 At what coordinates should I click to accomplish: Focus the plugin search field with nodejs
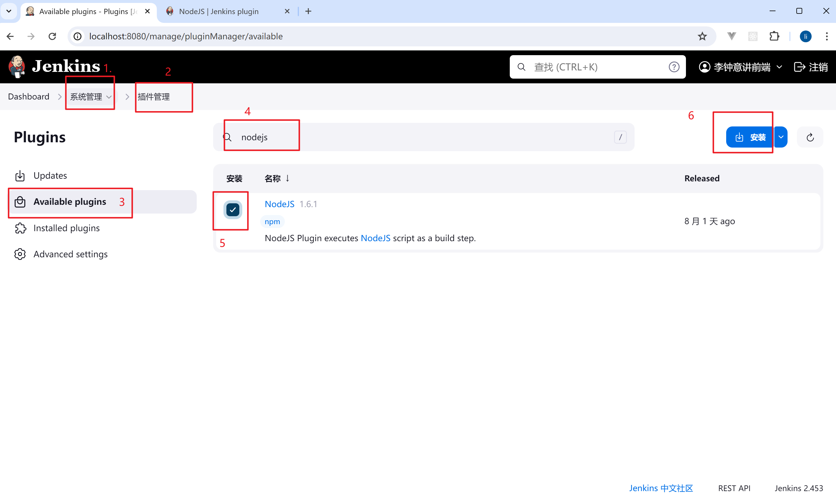(x=423, y=137)
